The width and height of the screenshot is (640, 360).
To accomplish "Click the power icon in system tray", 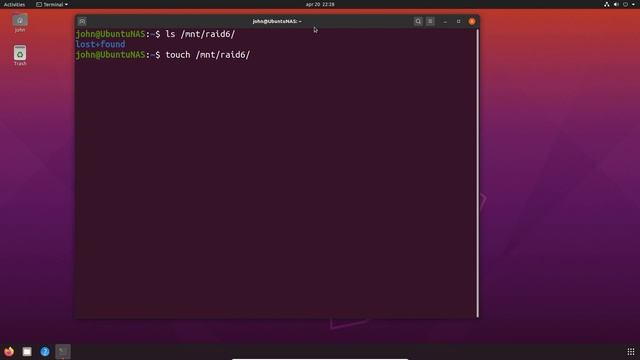I will (625, 4).
